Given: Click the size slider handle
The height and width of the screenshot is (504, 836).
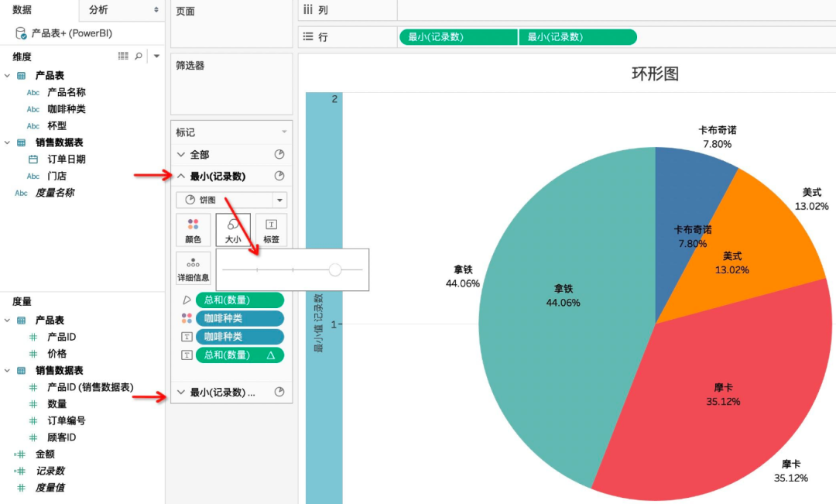Looking at the screenshot, I should pyautogui.click(x=334, y=269).
